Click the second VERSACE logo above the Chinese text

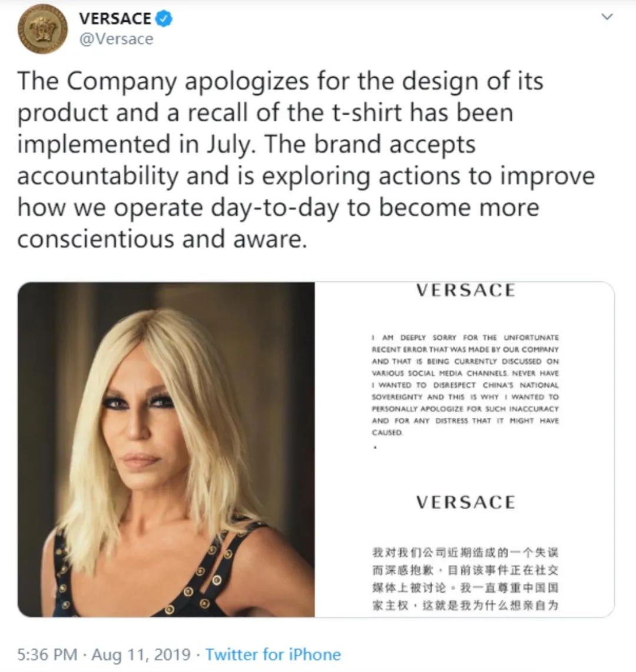(x=465, y=503)
